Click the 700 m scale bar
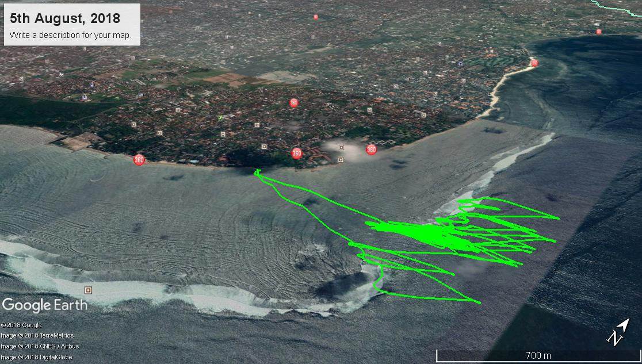 point(538,355)
